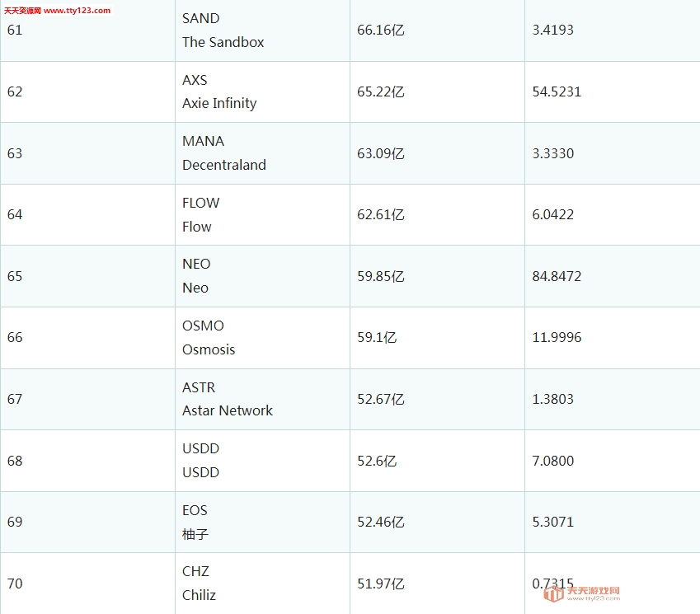700x614 pixels.
Task: Select the FLOW ticker text
Action: (201, 203)
